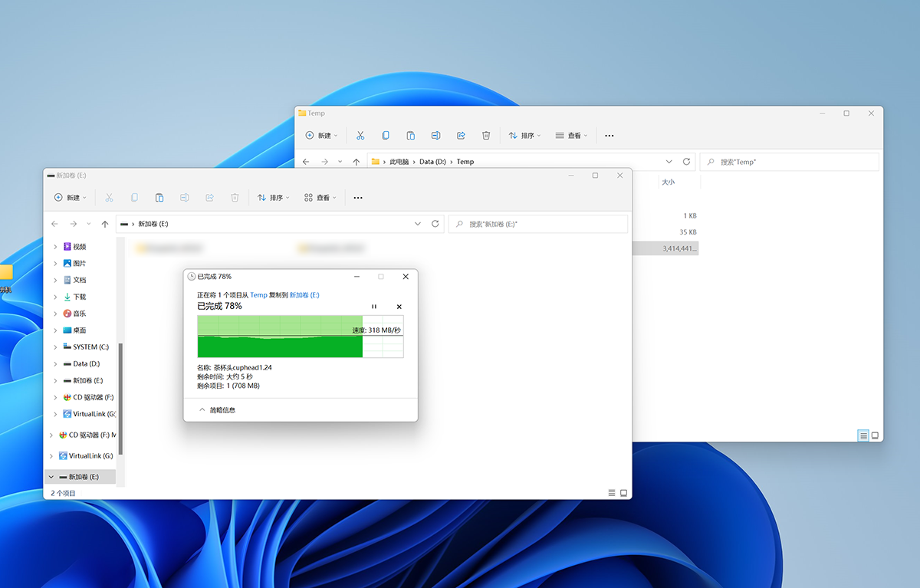Screen dimensions: 920x588
Task: Collapse bottom 新加卷 (E:) tree node arrow
Action: (x=51, y=477)
